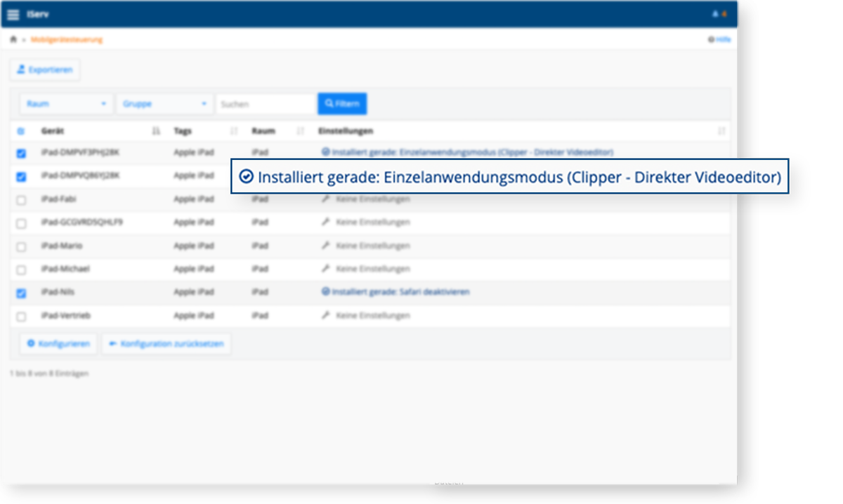Viewport: 843px width, 504px height.
Task: Click the iPad room cell for iPad-GCGVRD5QHLF9
Action: click(260, 223)
